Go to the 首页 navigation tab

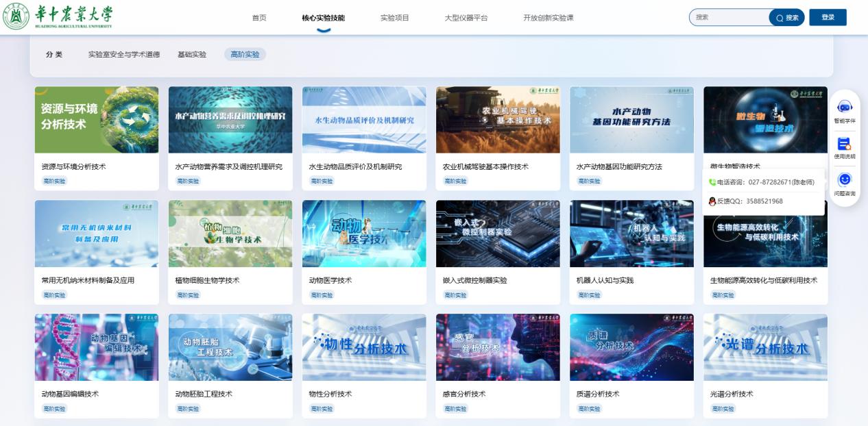click(259, 18)
